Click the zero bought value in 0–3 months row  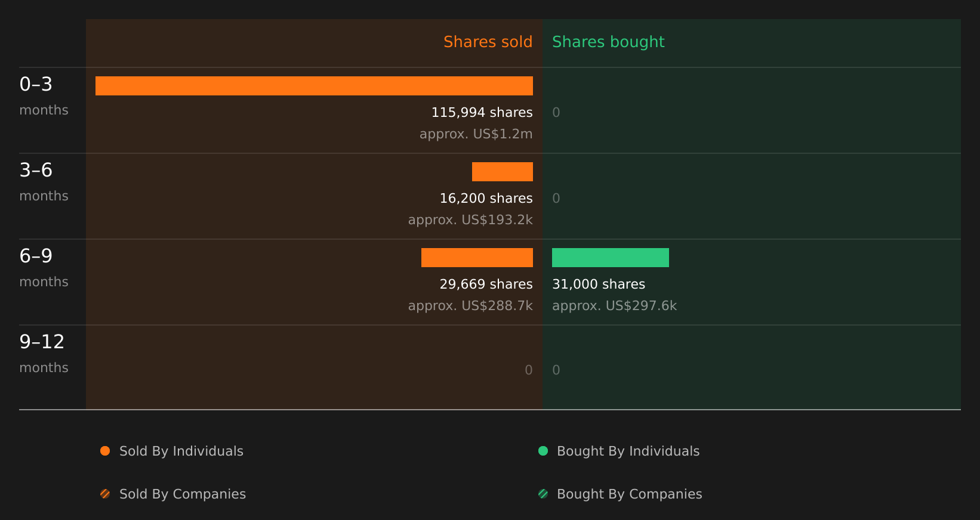coord(556,112)
